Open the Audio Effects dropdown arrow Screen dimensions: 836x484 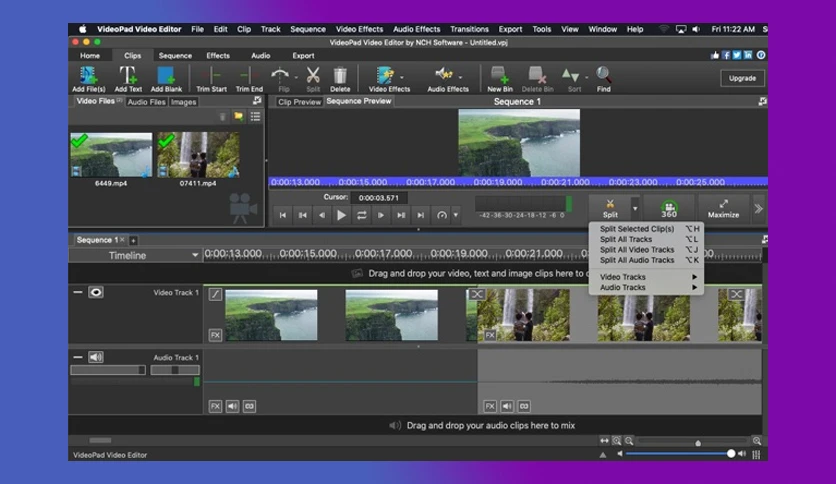pyautogui.click(x=460, y=77)
